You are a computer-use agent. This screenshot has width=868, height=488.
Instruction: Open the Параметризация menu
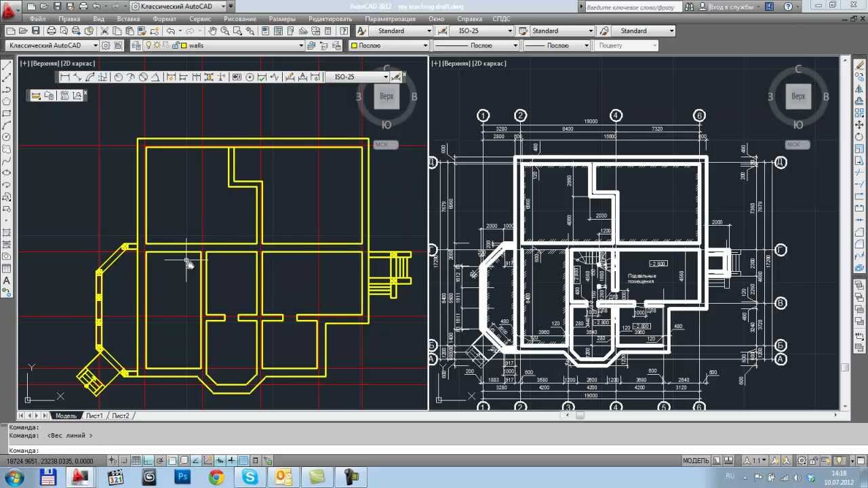click(x=390, y=19)
